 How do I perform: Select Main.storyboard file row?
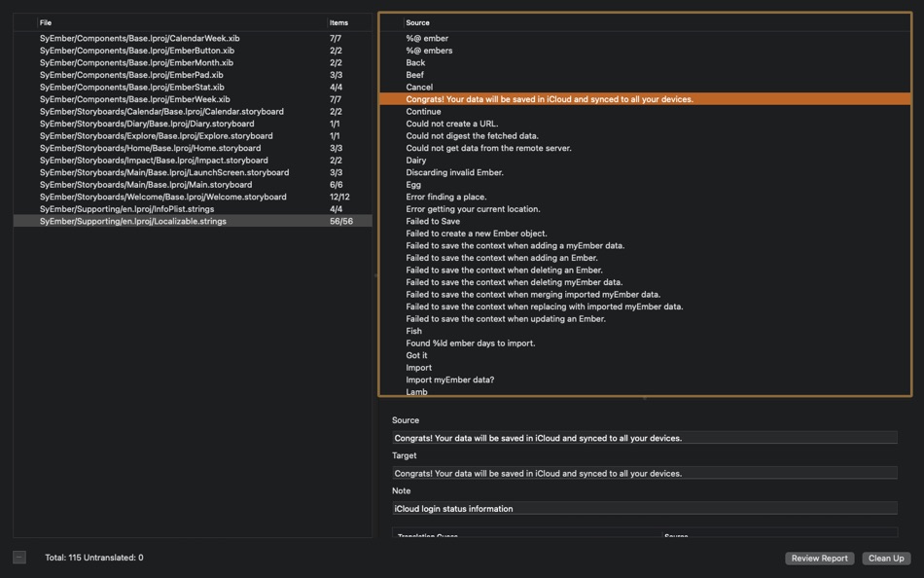pos(193,185)
